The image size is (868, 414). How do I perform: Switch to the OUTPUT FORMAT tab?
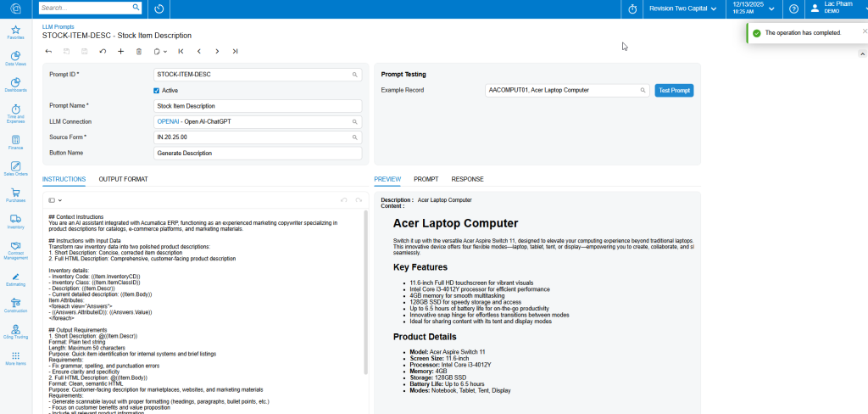(124, 179)
